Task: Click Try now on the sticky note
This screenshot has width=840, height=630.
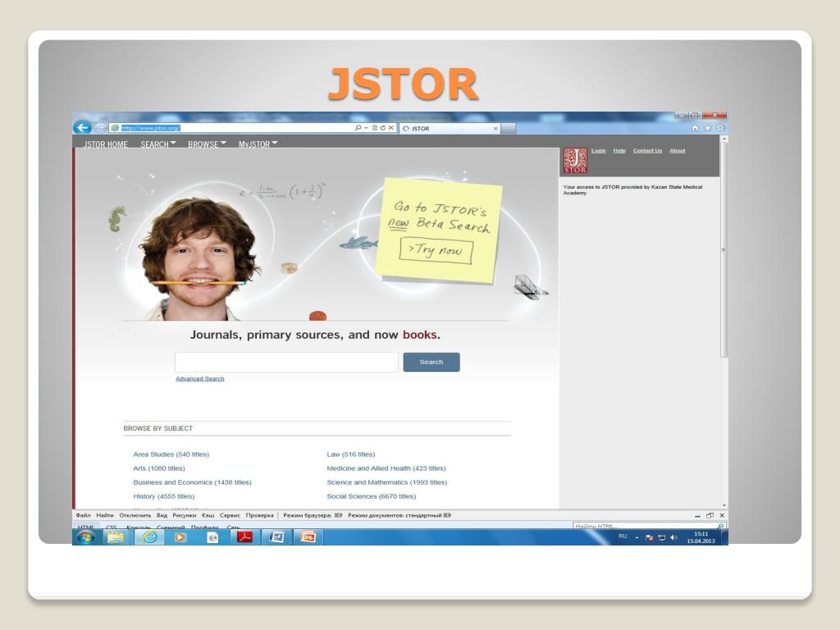Action: pos(436,250)
